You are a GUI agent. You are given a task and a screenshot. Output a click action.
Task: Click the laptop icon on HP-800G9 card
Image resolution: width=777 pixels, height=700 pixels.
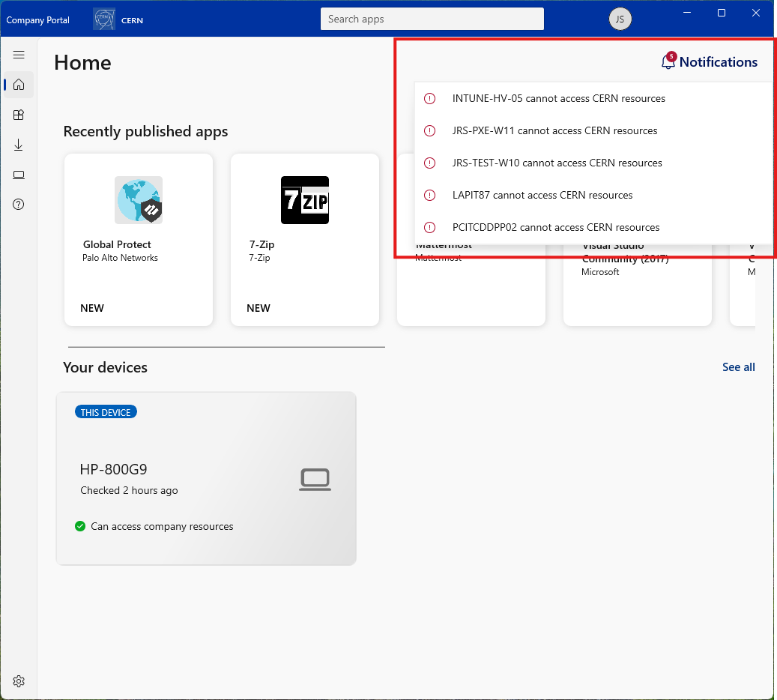tap(315, 480)
